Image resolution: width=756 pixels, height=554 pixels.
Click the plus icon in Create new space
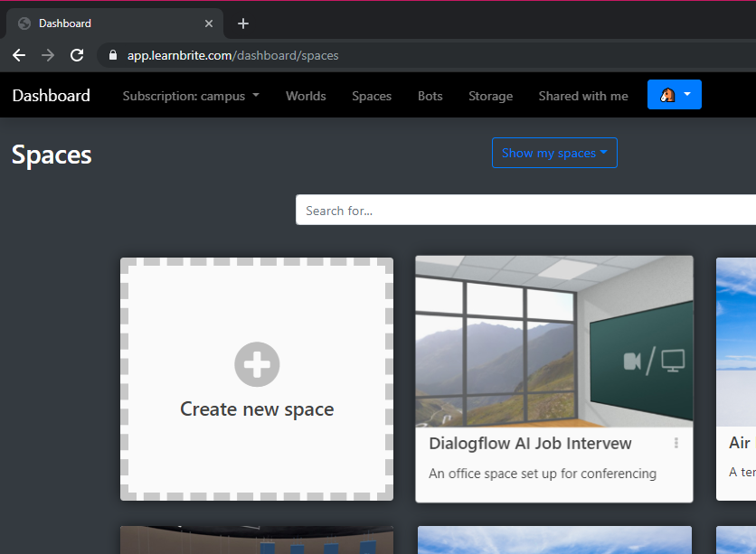(257, 364)
